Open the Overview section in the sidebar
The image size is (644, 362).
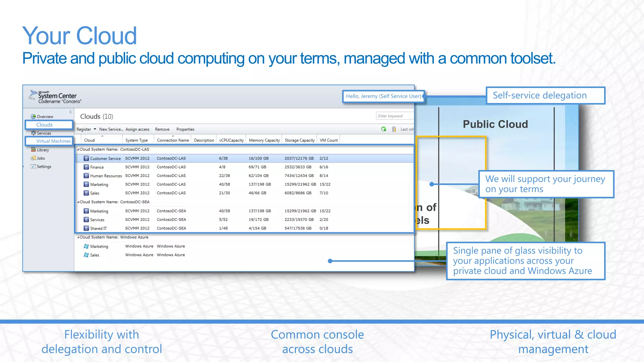pos(45,117)
